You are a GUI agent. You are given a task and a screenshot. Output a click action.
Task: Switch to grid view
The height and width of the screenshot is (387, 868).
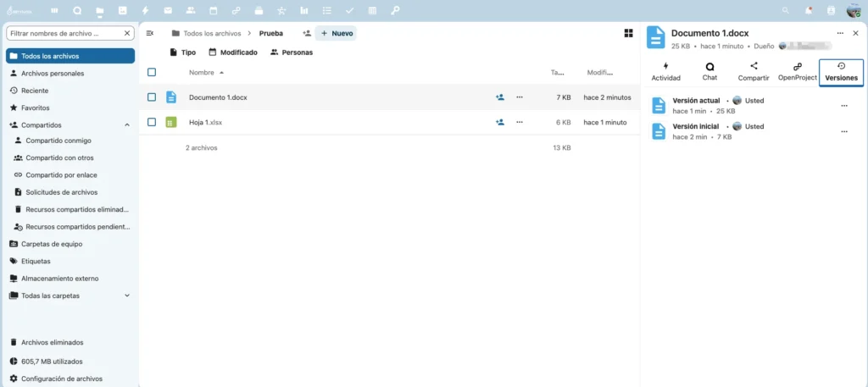tap(628, 33)
